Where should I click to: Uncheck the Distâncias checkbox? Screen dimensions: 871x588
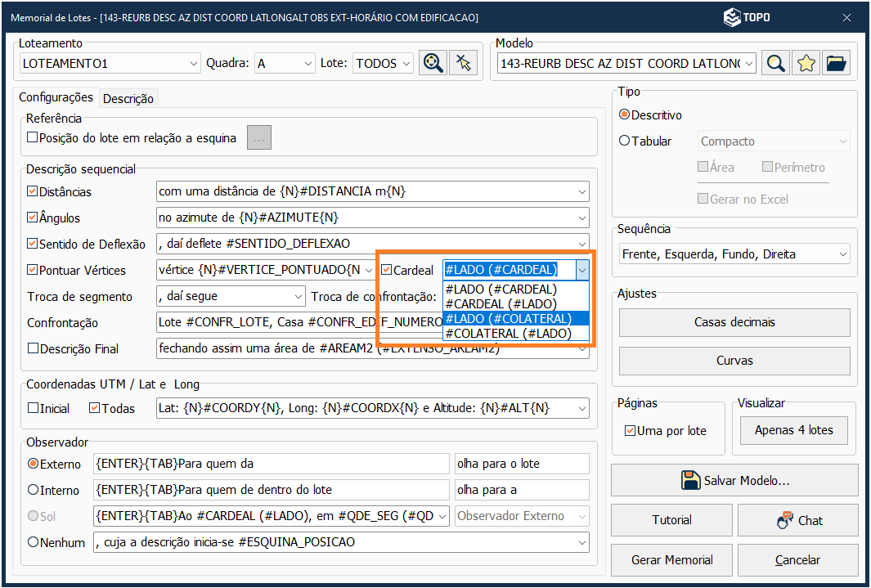coord(33,191)
